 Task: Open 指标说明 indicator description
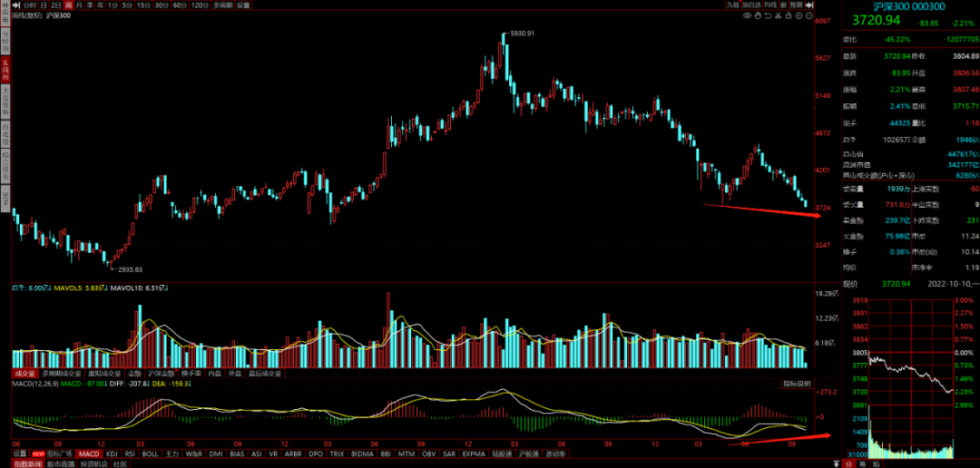pyautogui.click(x=796, y=385)
